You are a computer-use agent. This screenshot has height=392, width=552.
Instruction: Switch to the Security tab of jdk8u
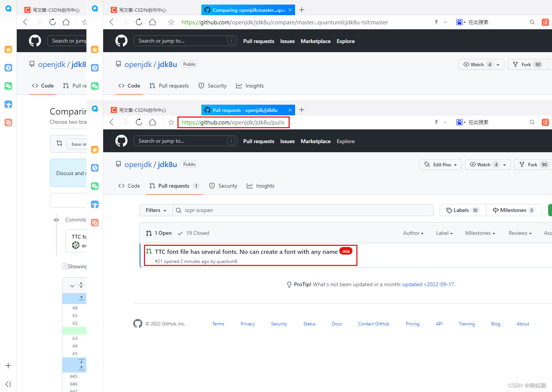click(227, 186)
